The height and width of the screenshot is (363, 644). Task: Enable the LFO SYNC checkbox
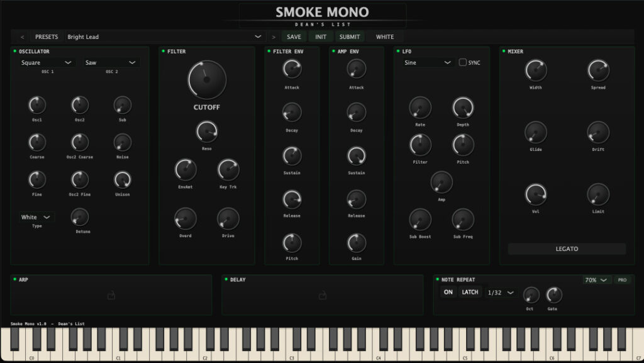464,63
